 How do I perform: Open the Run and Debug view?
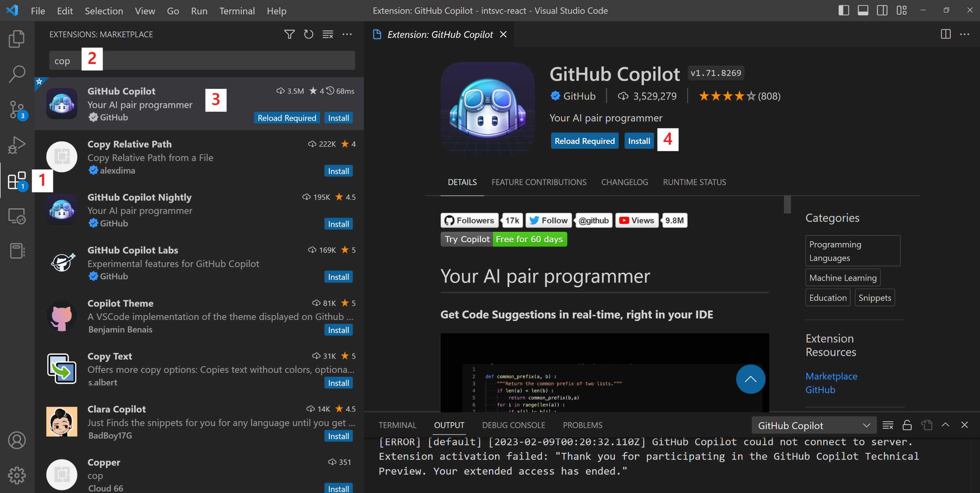click(x=16, y=145)
